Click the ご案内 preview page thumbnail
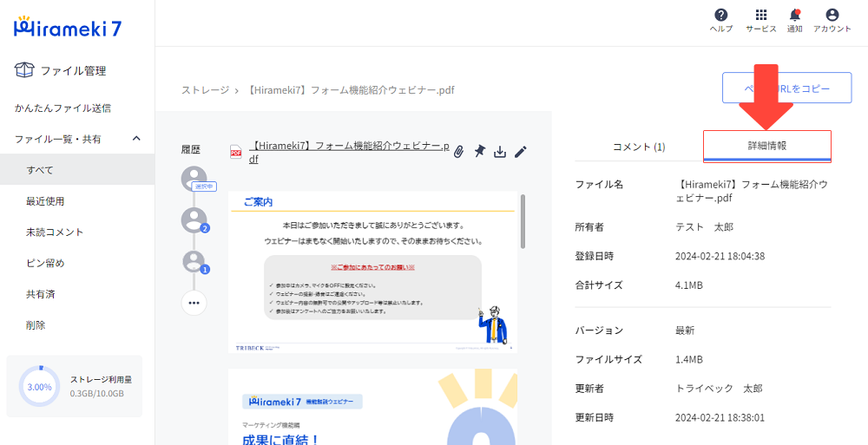Screen dimensions: 868x445 point(372,272)
